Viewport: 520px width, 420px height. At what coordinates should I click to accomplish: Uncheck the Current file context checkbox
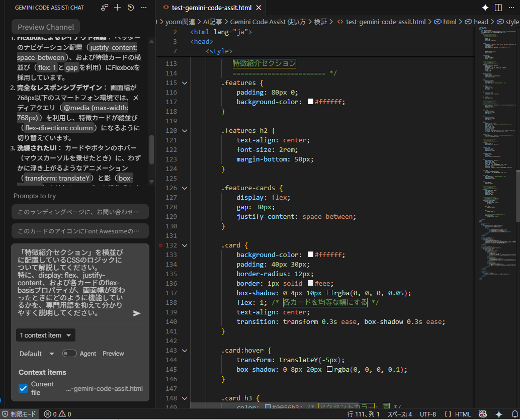pyautogui.click(x=23, y=388)
